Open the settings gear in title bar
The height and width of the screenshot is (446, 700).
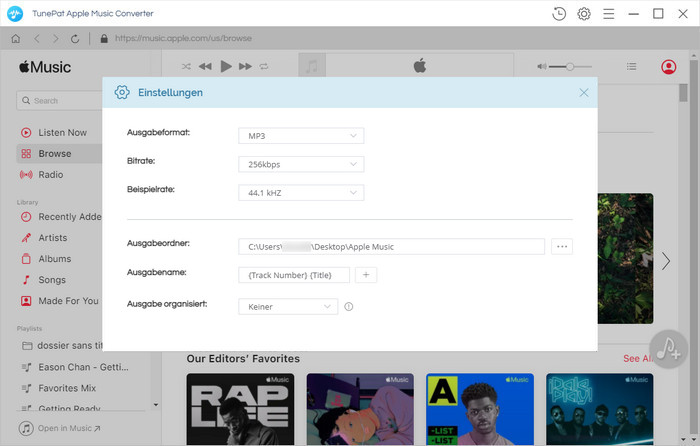click(584, 14)
